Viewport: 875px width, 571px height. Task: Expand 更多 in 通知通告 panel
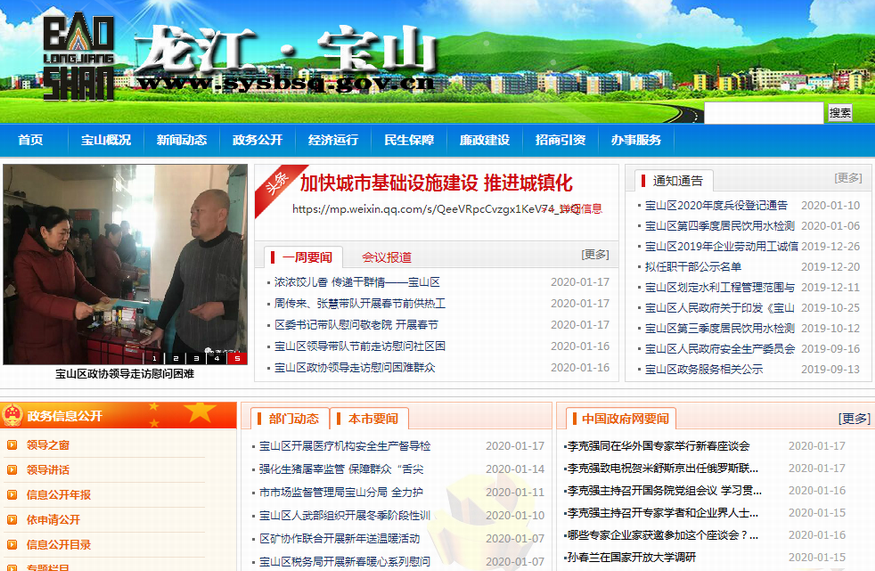coord(848,178)
